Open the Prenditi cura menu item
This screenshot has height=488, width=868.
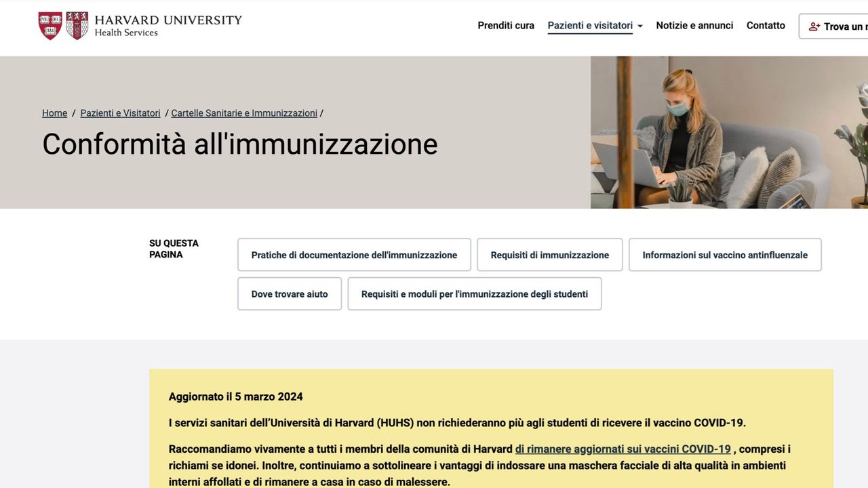point(506,26)
